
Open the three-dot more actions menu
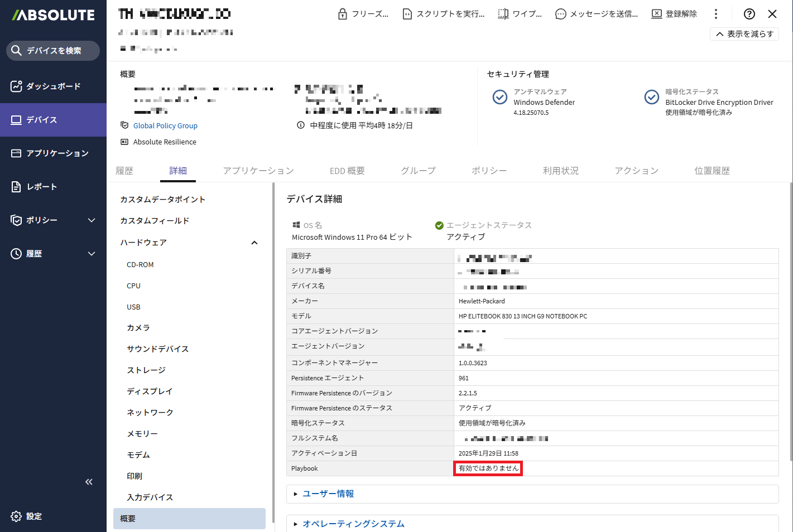(x=716, y=14)
